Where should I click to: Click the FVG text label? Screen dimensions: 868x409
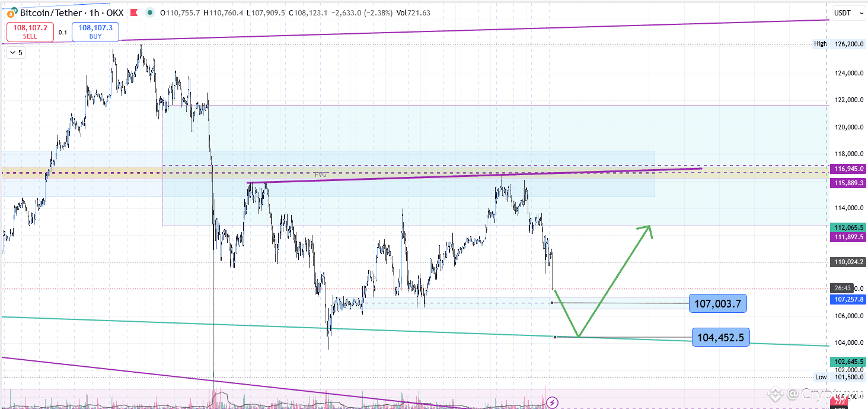[x=321, y=175]
